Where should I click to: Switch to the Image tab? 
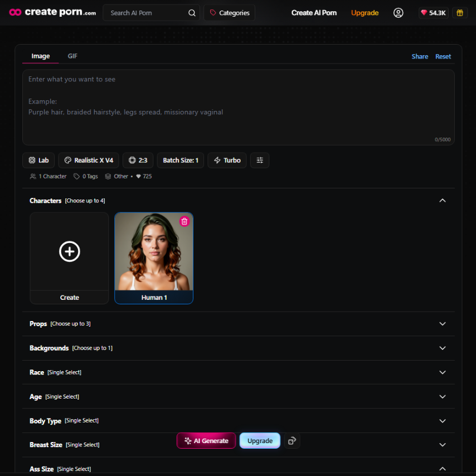pos(41,56)
